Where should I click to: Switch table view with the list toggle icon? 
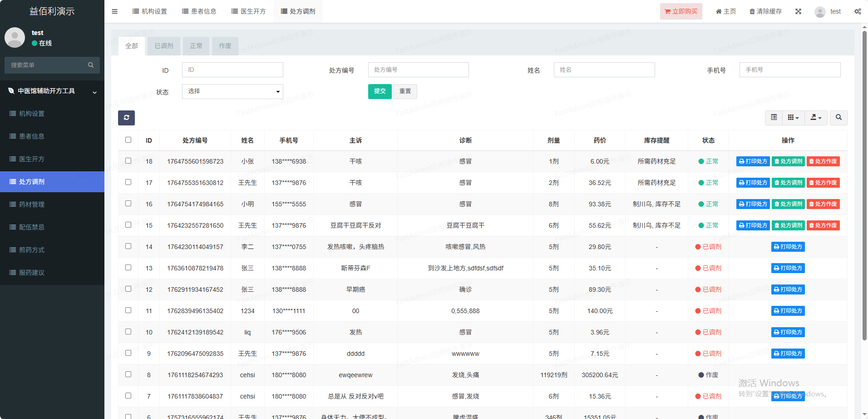click(x=774, y=118)
